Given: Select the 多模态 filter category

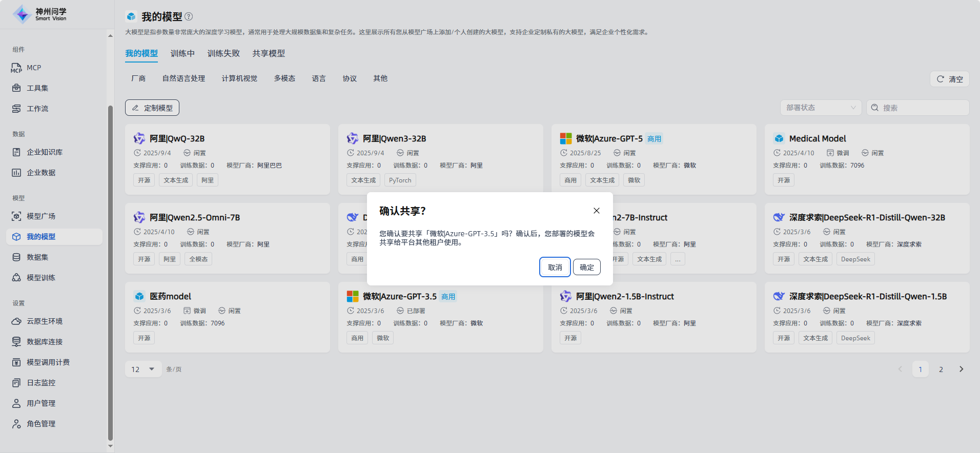Looking at the screenshot, I should [x=284, y=78].
